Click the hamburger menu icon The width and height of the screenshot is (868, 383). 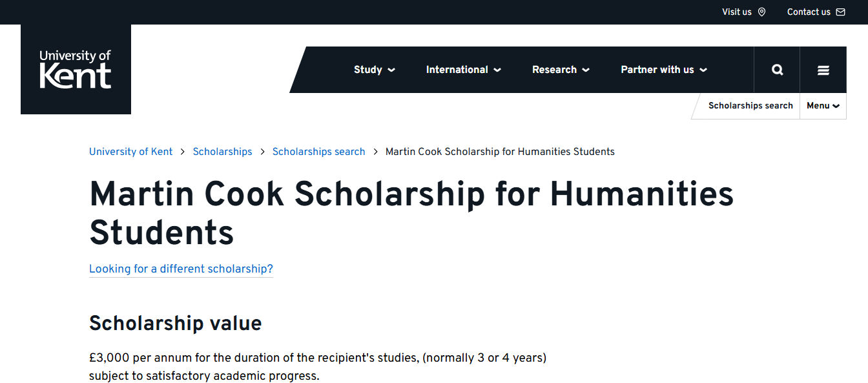coord(823,69)
